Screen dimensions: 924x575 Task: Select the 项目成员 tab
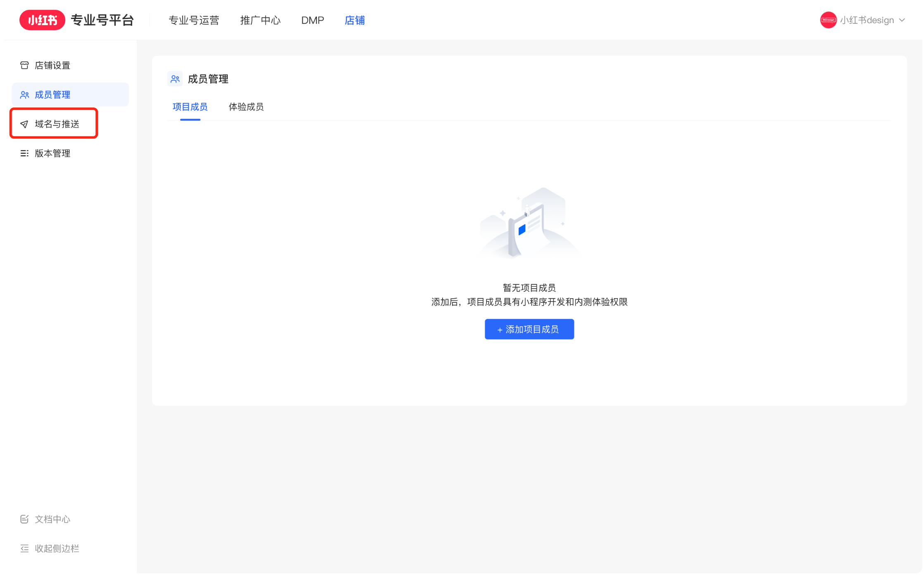190,107
